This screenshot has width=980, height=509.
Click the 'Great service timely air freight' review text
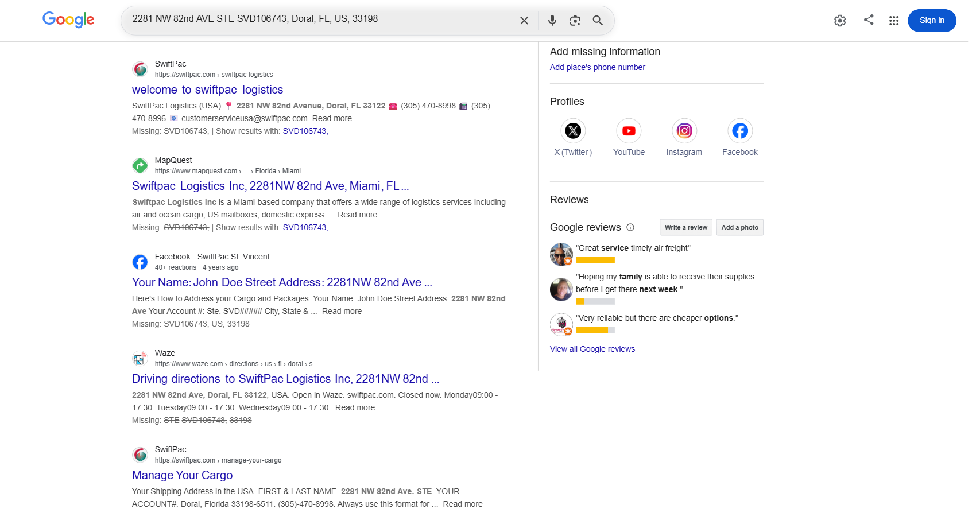point(633,248)
